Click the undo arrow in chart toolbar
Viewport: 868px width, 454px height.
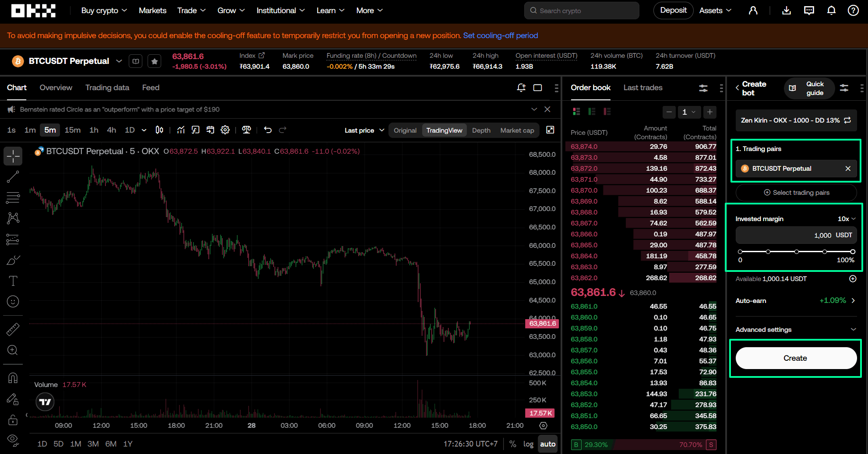[x=268, y=130]
